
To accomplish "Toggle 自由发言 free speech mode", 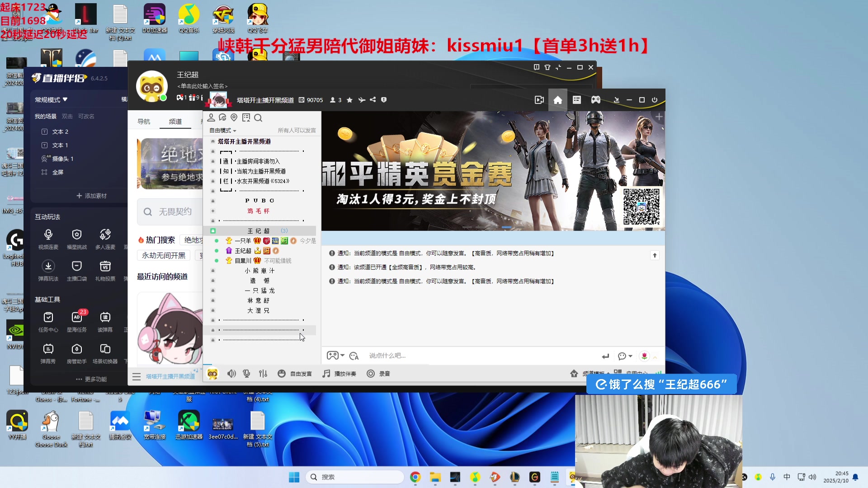I will (295, 374).
